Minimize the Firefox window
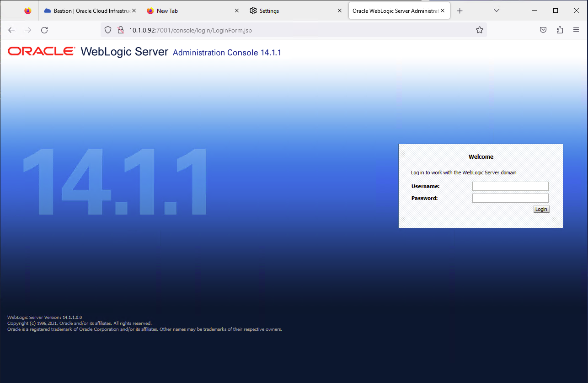The height and width of the screenshot is (383, 588). [535, 11]
